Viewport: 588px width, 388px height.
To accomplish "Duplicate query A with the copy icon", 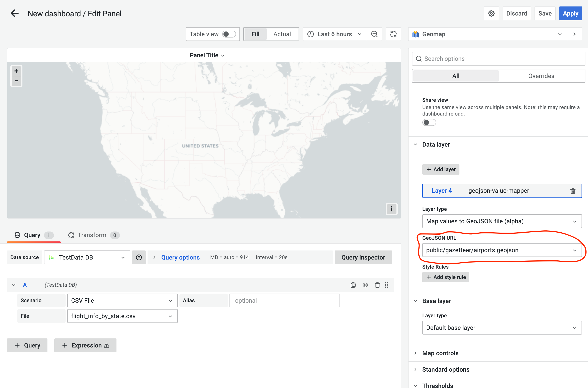I will 353,285.
